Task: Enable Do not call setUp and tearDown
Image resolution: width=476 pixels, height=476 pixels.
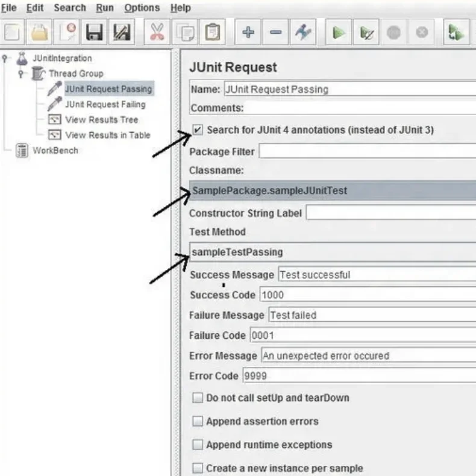Action: [197, 398]
